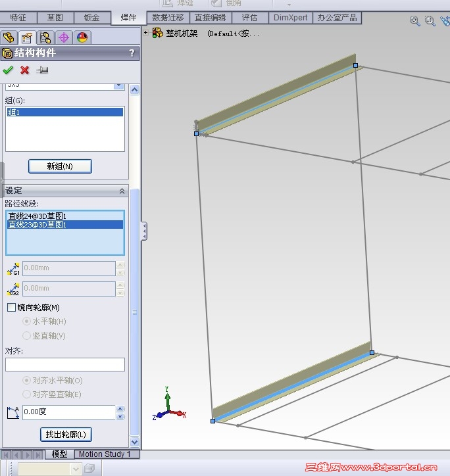Viewport: 450px width, 476px height.
Task: Open the DisplayManager color ball tab
Action: (82, 37)
